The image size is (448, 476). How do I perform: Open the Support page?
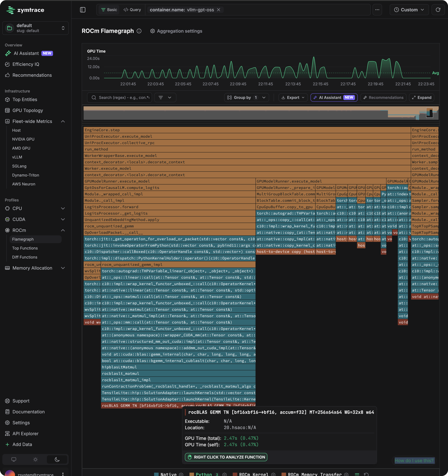[x=17, y=401]
